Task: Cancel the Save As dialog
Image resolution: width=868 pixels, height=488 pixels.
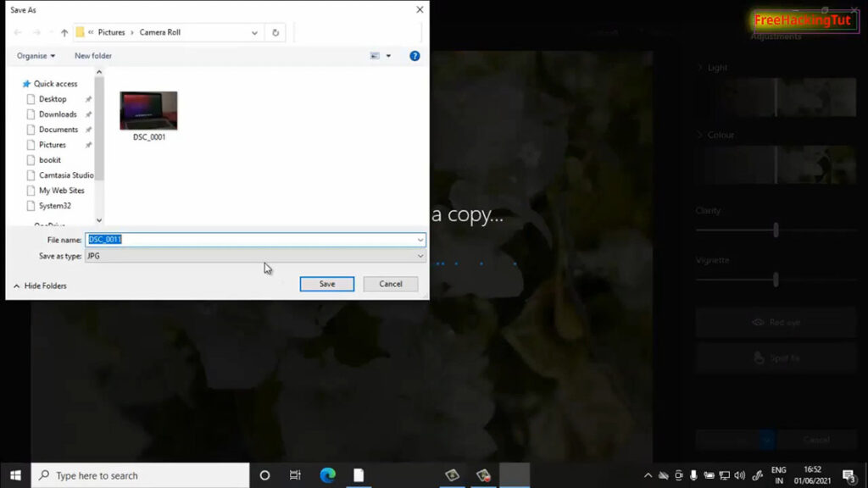Action: 391,284
